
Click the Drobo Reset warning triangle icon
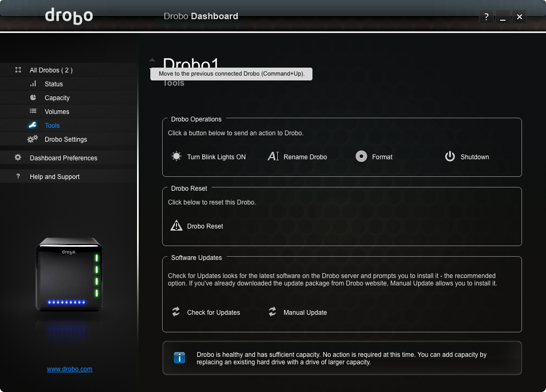point(176,226)
